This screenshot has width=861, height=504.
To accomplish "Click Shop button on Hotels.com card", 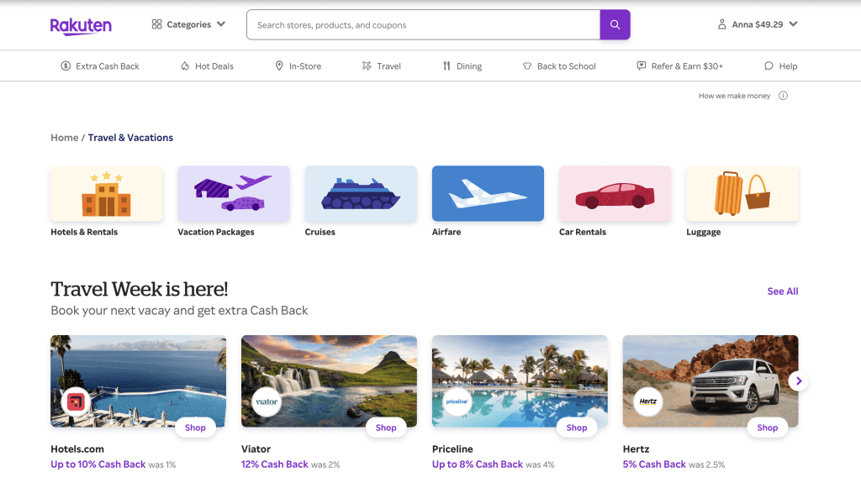I will tap(195, 428).
